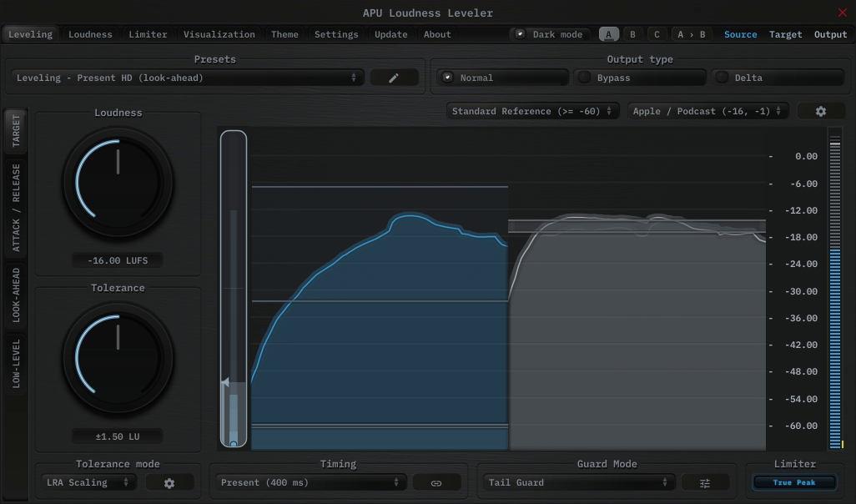The height and width of the screenshot is (504, 856).
Task: Click the Loudness knob
Action: tap(118, 182)
